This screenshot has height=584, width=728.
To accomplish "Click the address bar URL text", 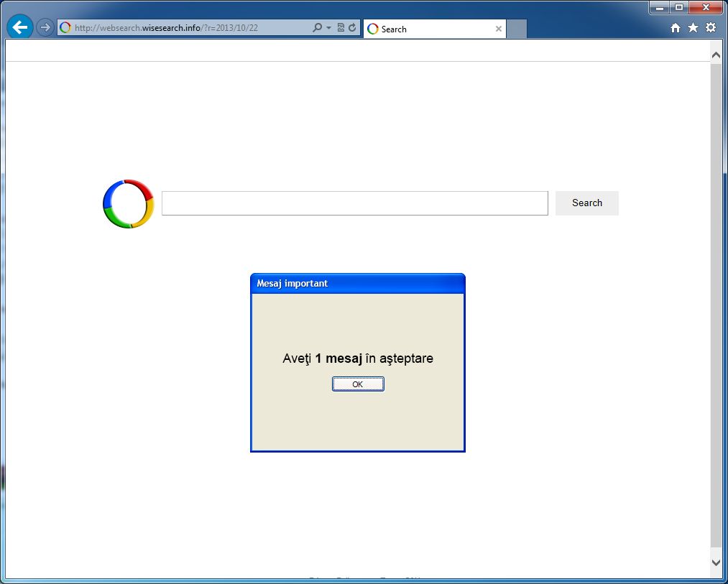I will coord(166,28).
